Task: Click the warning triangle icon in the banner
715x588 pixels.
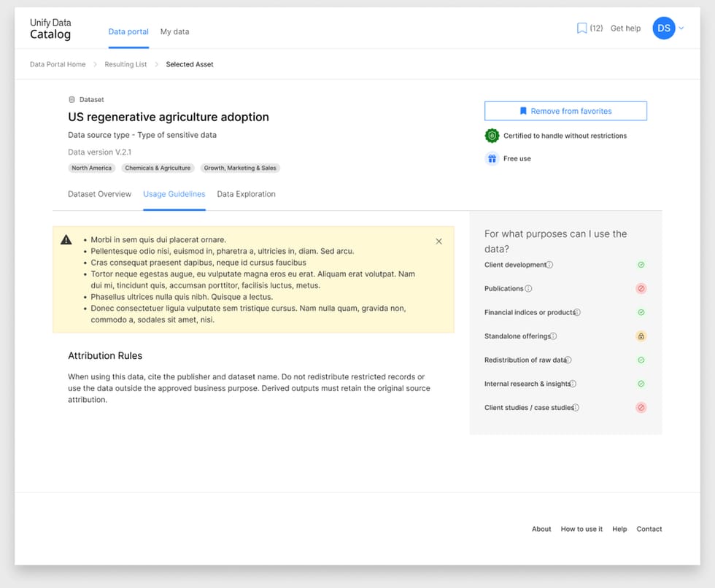Action: 66,240
